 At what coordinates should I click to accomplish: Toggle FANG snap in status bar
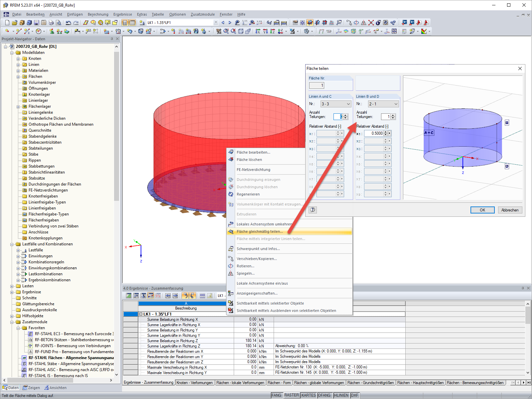point(276,395)
